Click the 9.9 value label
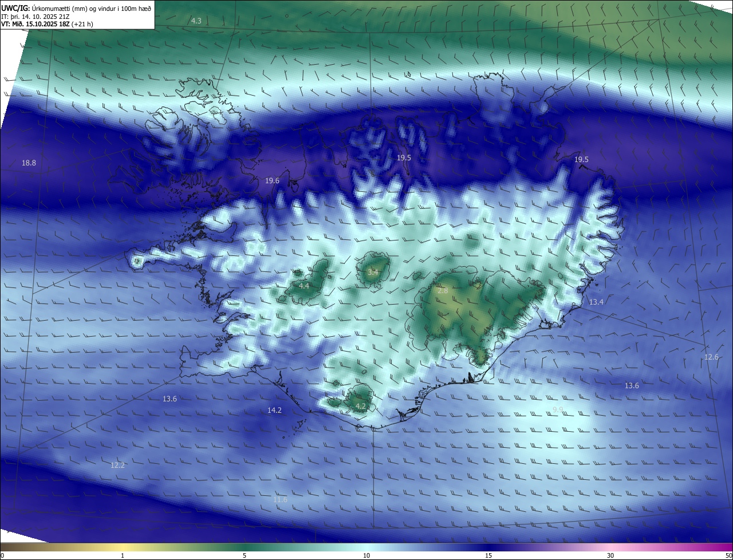The image size is (733, 560). 558,410
